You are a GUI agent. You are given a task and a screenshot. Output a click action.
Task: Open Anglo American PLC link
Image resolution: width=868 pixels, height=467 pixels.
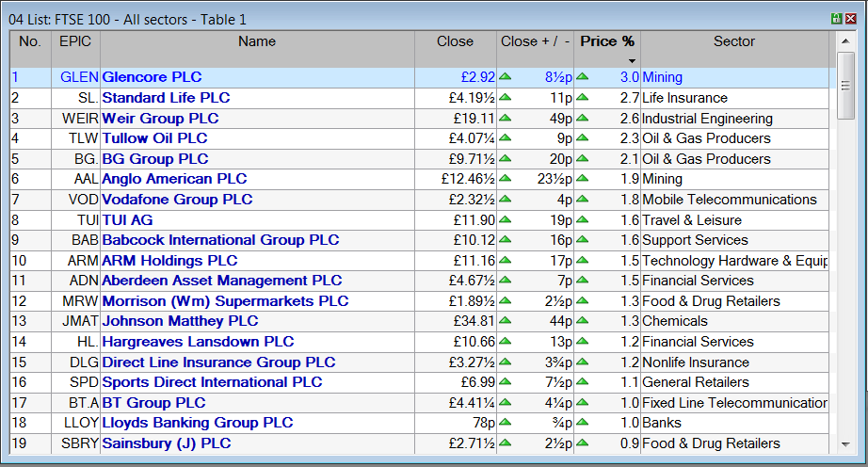click(174, 179)
